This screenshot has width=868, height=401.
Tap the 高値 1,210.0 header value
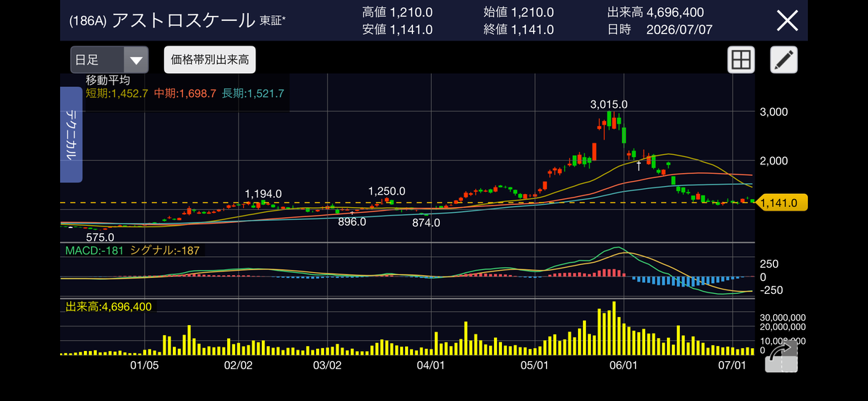(397, 12)
